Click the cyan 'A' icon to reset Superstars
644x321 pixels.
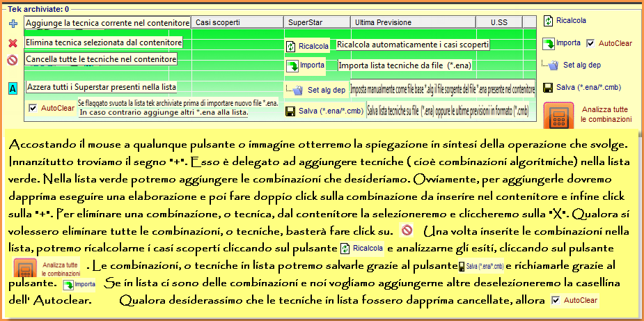click(13, 88)
